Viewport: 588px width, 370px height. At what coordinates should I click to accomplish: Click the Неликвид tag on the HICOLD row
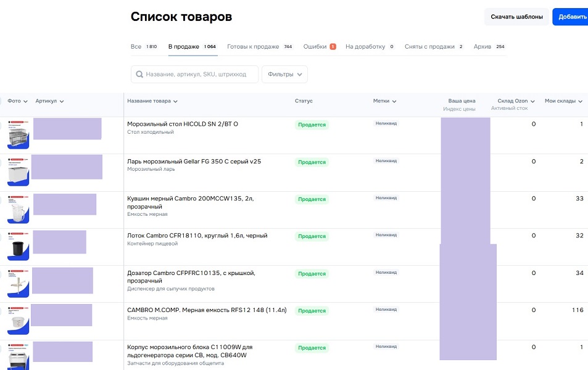[386, 123]
